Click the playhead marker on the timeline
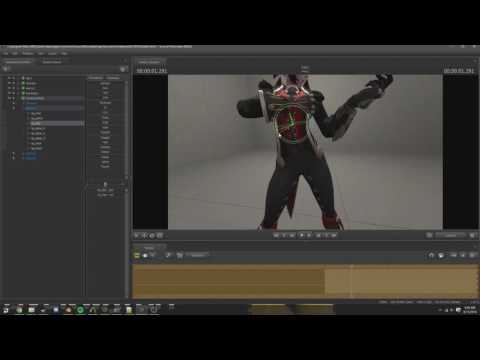 click(x=351, y=267)
